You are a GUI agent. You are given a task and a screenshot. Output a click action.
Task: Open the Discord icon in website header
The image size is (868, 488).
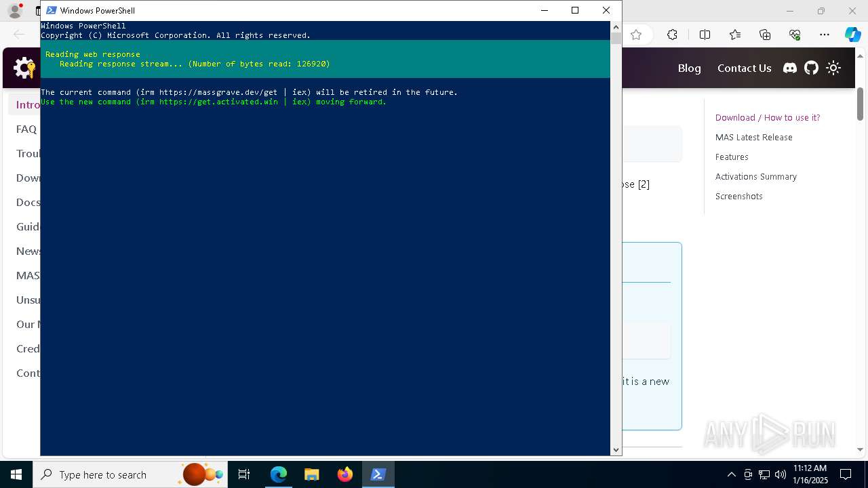click(790, 68)
